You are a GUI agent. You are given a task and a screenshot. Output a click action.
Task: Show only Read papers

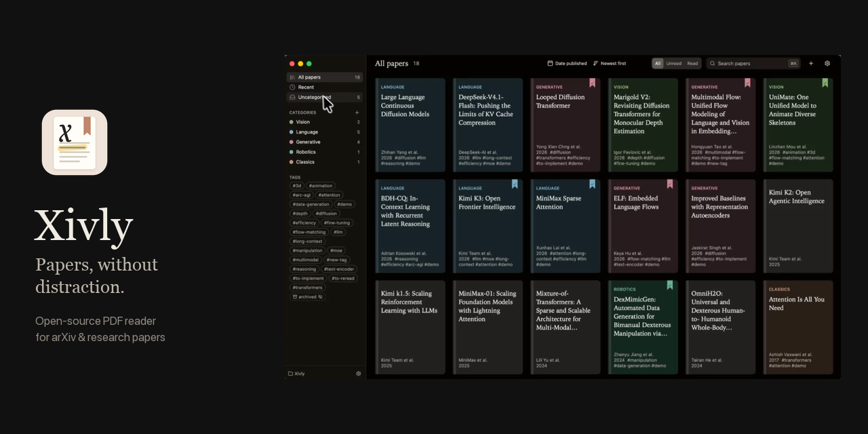[x=692, y=64]
